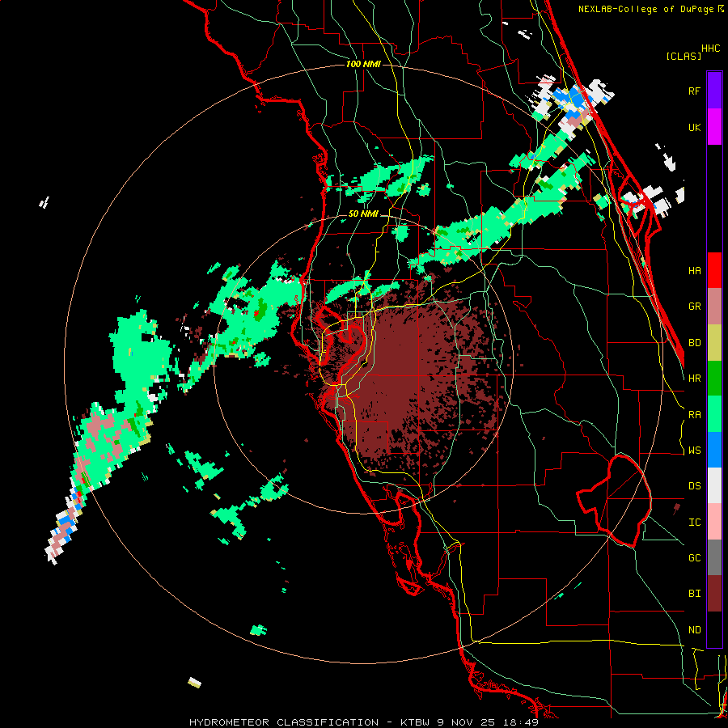Click the purple RF legend color swatch

[x=714, y=90]
